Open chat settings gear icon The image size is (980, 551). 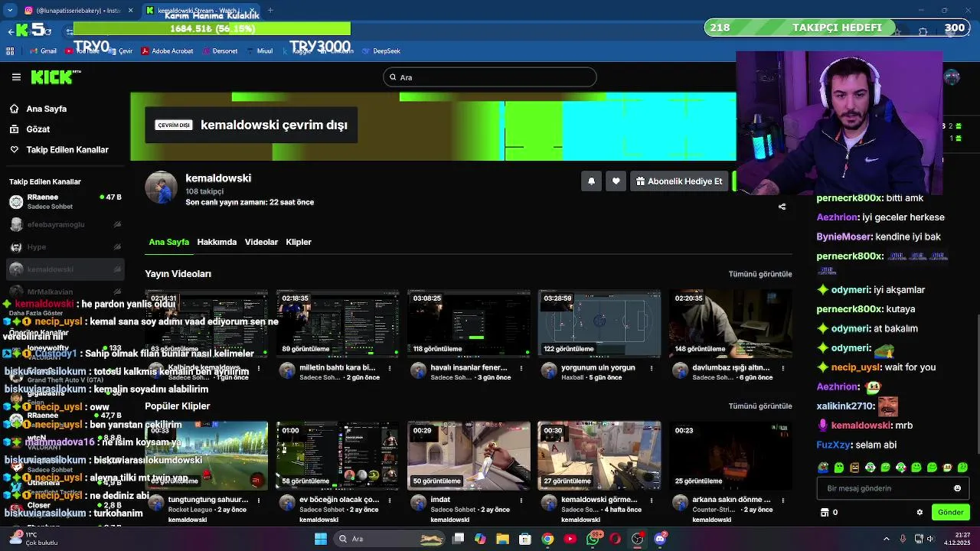(920, 513)
